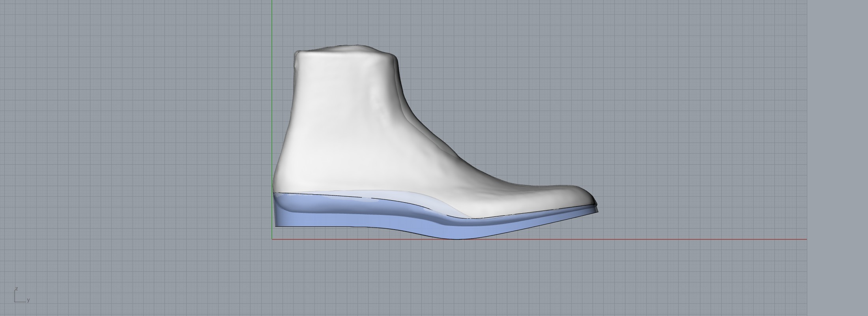Click the y label on the axis icon
Viewport: 868px width, 316px height.
pyautogui.click(x=28, y=300)
